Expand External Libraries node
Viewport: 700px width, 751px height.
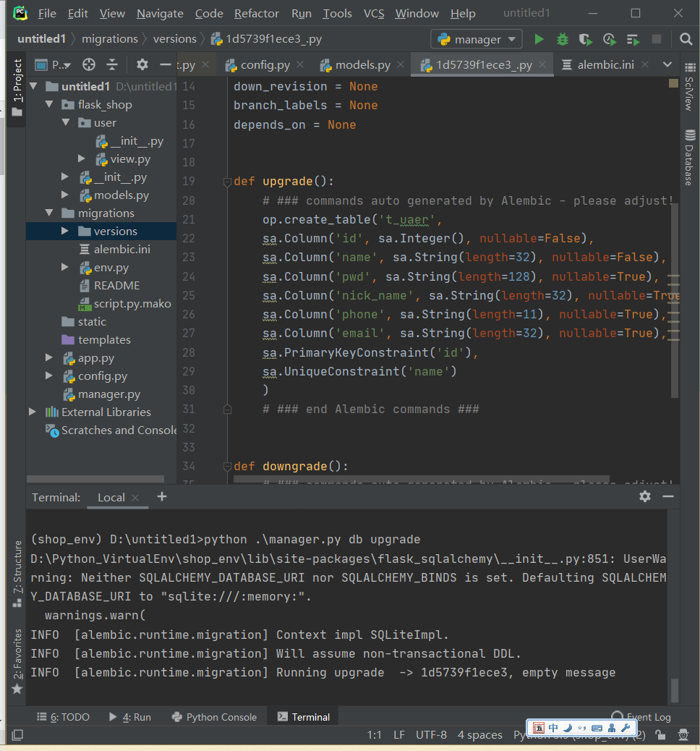pos(33,412)
